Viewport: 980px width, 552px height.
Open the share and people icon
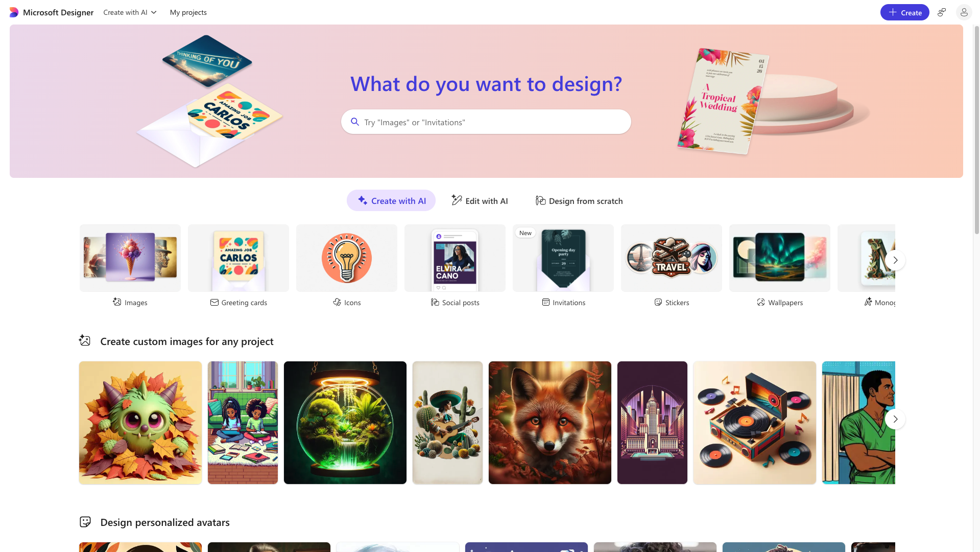click(x=942, y=12)
